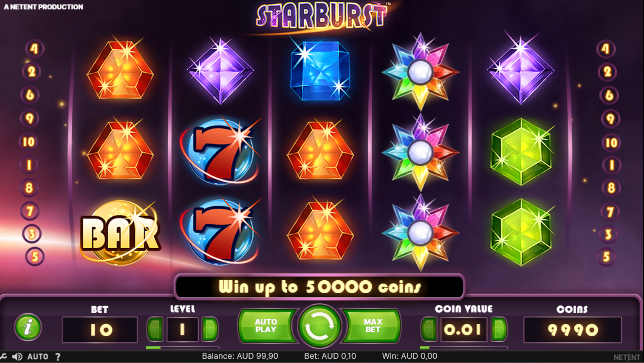Mute sound with the speaker icon

coord(17,357)
